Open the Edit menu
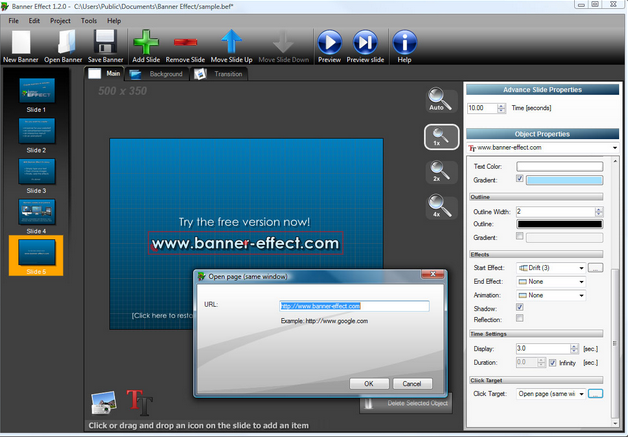The height and width of the screenshot is (437, 628). coord(34,21)
